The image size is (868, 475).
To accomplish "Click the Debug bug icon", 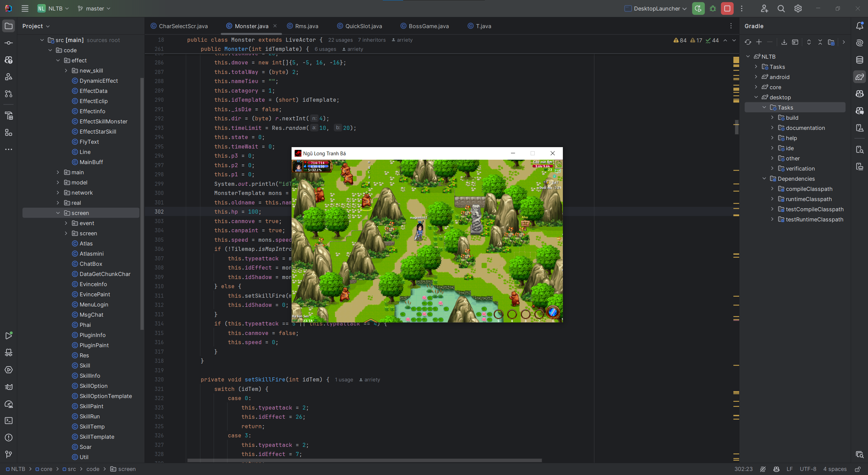I will [713, 8].
